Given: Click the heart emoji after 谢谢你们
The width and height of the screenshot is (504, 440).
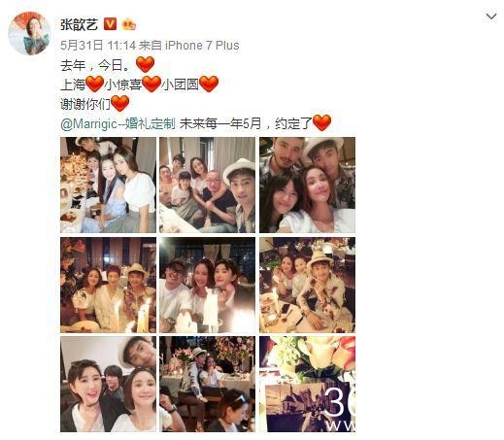Looking at the screenshot, I should click(120, 104).
